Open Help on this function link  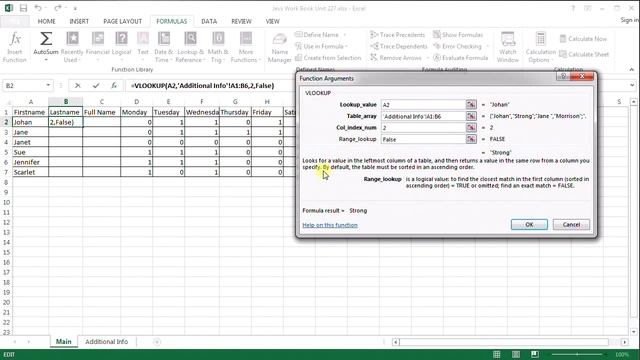point(330,225)
